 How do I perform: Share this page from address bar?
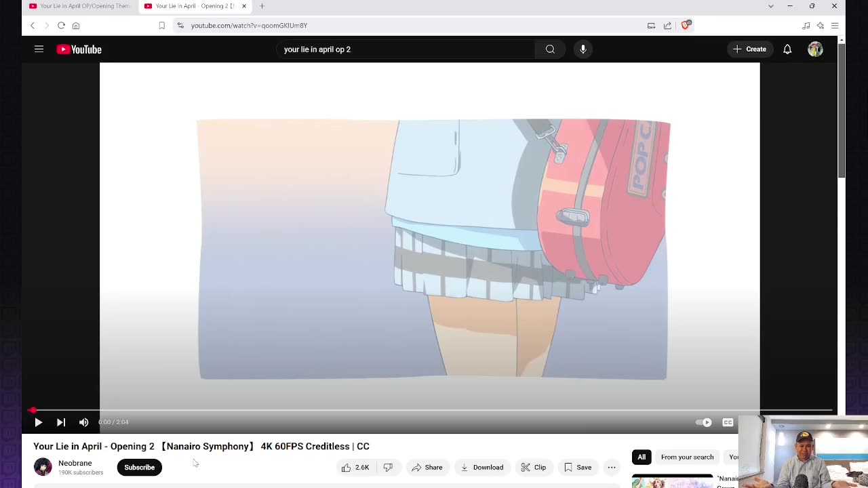click(667, 26)
